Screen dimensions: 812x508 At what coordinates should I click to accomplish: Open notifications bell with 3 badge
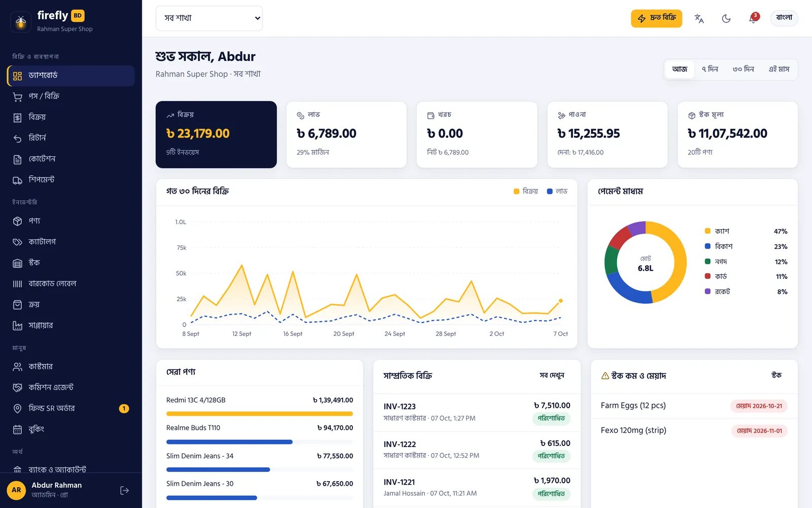click(753, 18)
